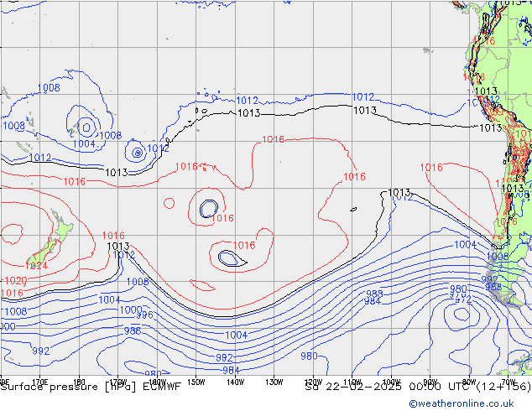Click the '150W' longitude label
Viewport: 532px width, 411px height.
click(x=196, y=382)
